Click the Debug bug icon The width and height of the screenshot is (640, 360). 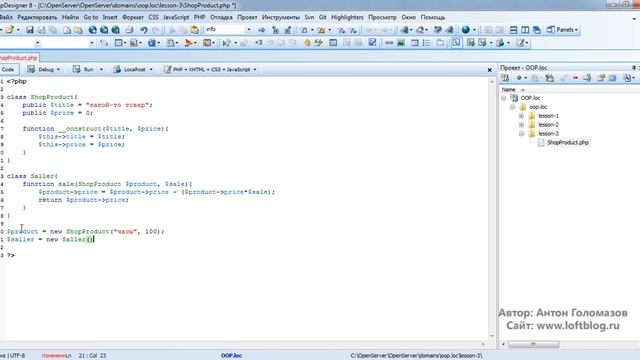[31, 69]
